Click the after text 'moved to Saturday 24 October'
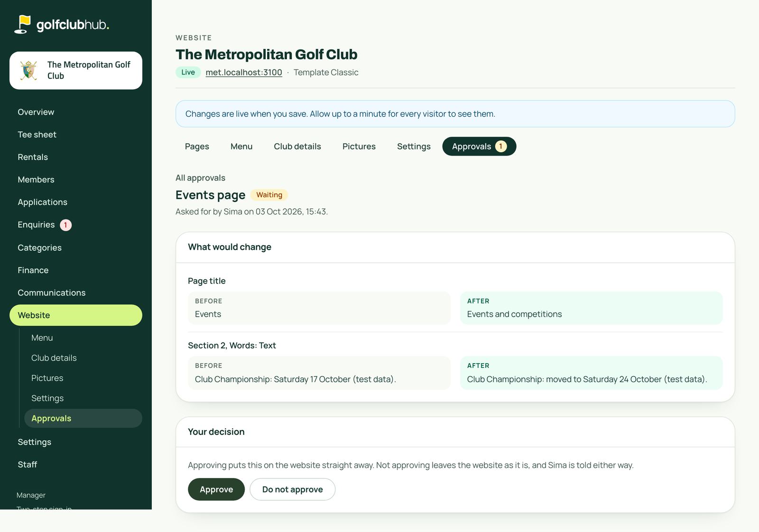Viewport: 759px width, 532px height. click(x=604, y=379)
